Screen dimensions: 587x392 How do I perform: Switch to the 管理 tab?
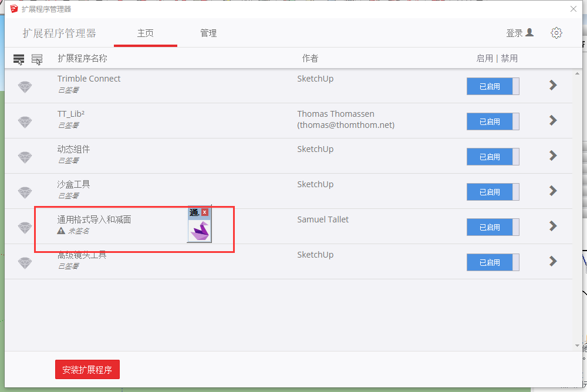coord(208,33)
